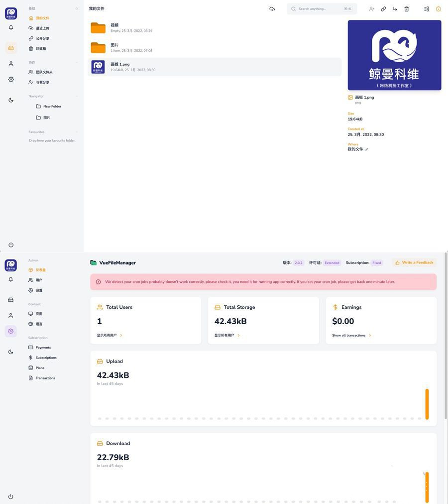Screen dimensions: 448x504
Task: Open the Show all transactions link
Action: (x=349, y=335)
